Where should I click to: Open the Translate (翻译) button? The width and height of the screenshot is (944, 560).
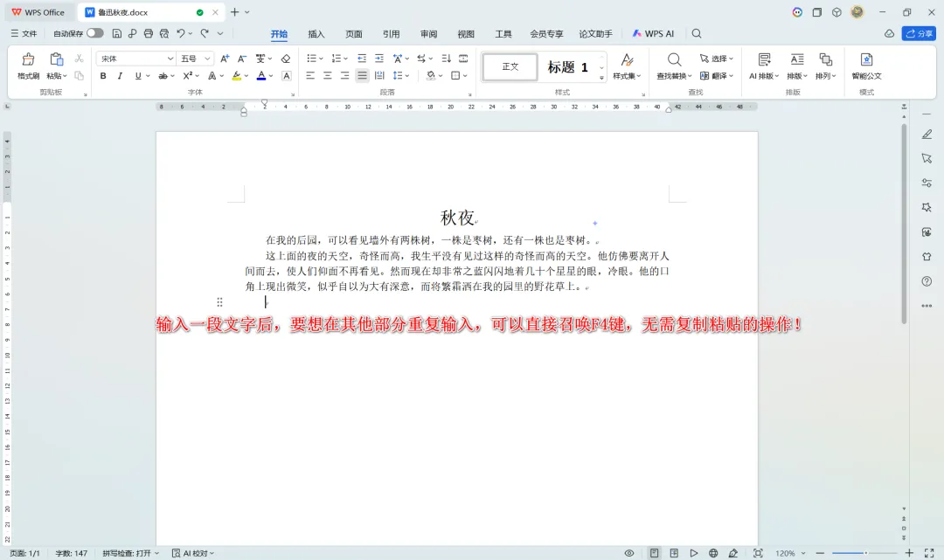(717, 76)
